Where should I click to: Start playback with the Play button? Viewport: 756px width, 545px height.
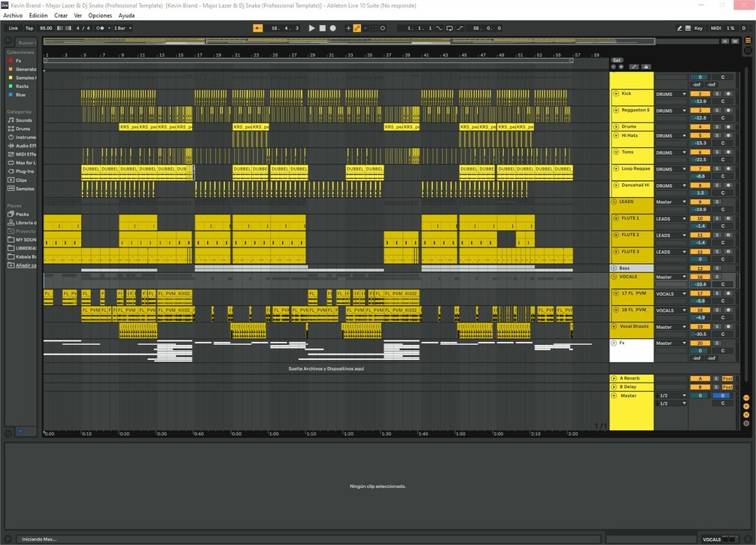click(x=311, y=28)
